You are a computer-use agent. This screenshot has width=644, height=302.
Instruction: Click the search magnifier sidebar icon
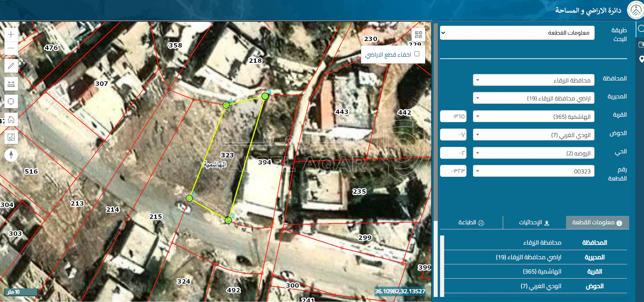point(640,29)
